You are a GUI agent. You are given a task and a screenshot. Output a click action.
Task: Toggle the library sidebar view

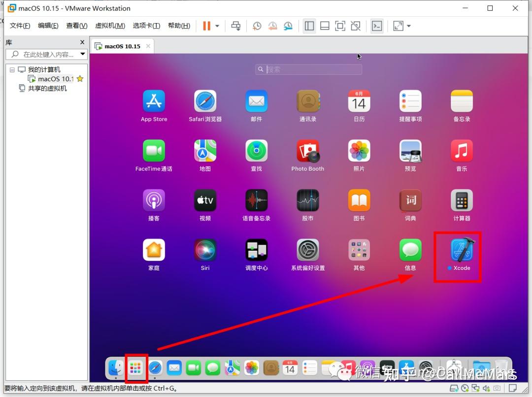click(309, 26)
